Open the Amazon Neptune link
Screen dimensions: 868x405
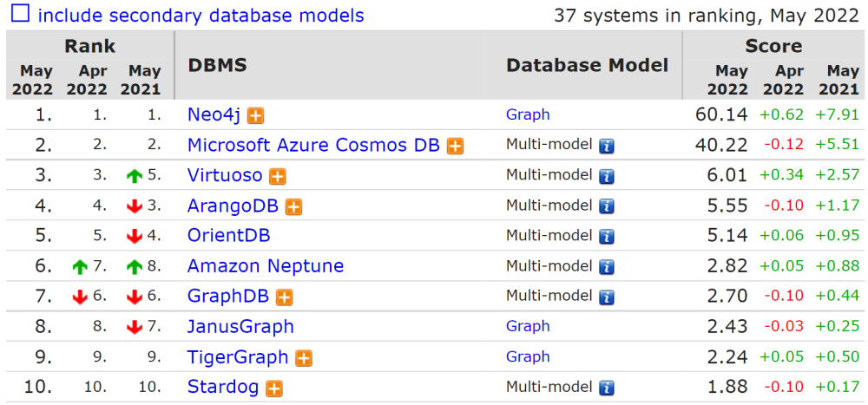[266, 266]
